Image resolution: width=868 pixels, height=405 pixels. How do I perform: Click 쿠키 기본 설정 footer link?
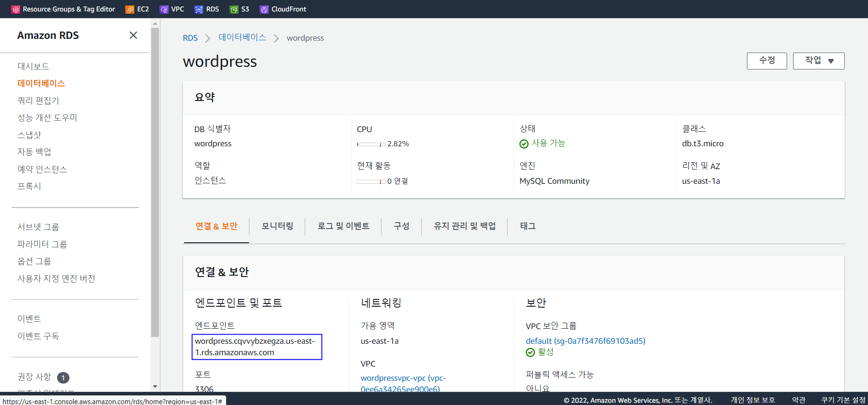(x=843, y=400)
